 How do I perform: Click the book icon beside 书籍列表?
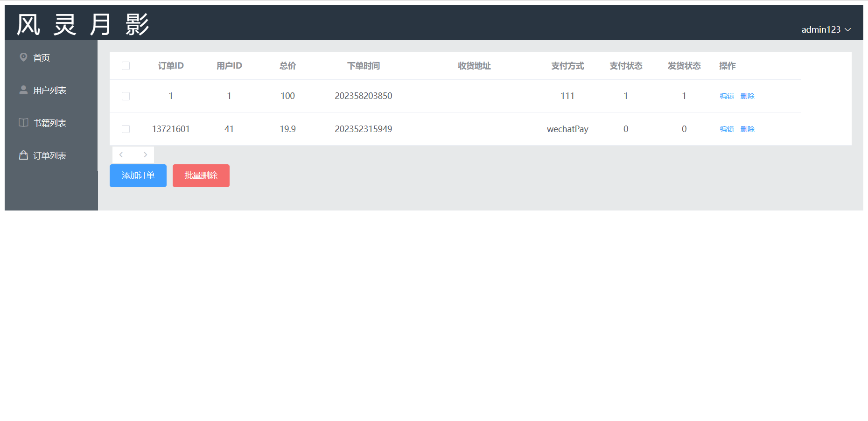(23, 122)
